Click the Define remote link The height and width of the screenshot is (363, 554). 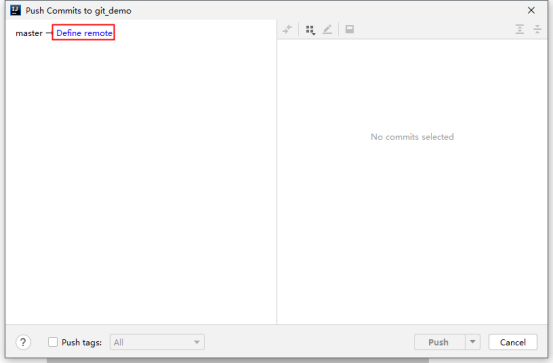tap(84, 33)
